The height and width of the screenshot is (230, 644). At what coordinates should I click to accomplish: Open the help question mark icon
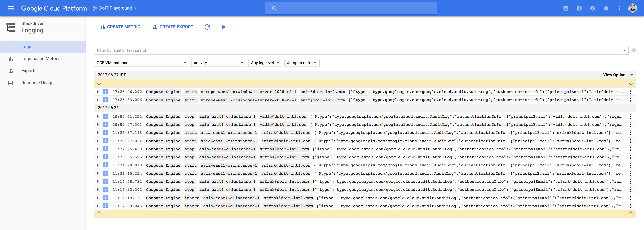pos(593,8)
